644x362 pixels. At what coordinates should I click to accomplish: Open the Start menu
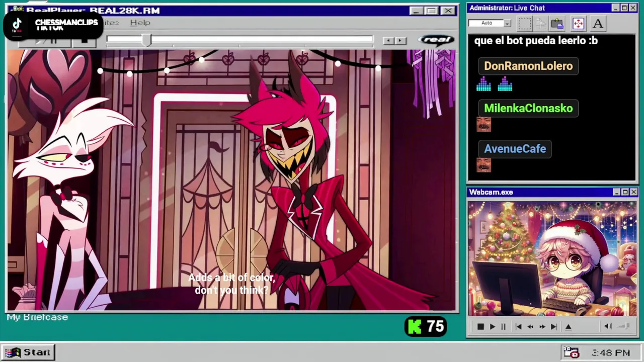[28, 352]
